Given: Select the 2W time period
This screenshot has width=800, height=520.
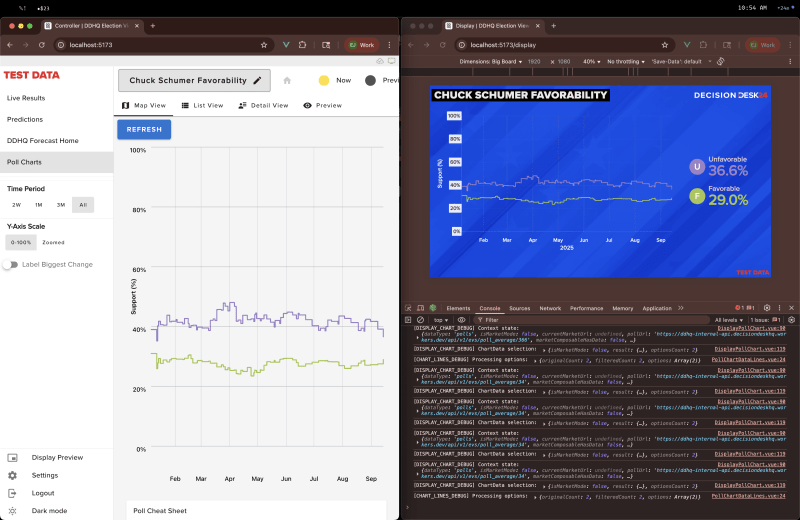Looking at the screenshot, I should pyautogui.click(x=16, y=205).
